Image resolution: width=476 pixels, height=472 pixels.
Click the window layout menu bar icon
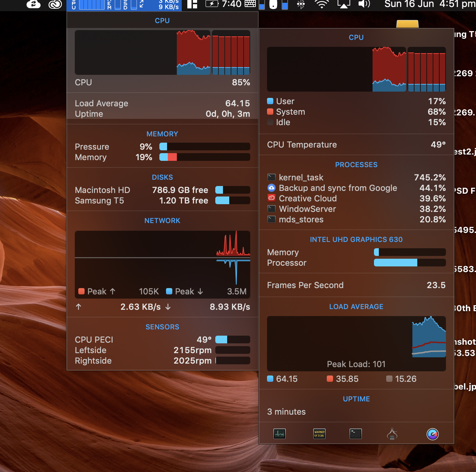click(x=192, y=4)
